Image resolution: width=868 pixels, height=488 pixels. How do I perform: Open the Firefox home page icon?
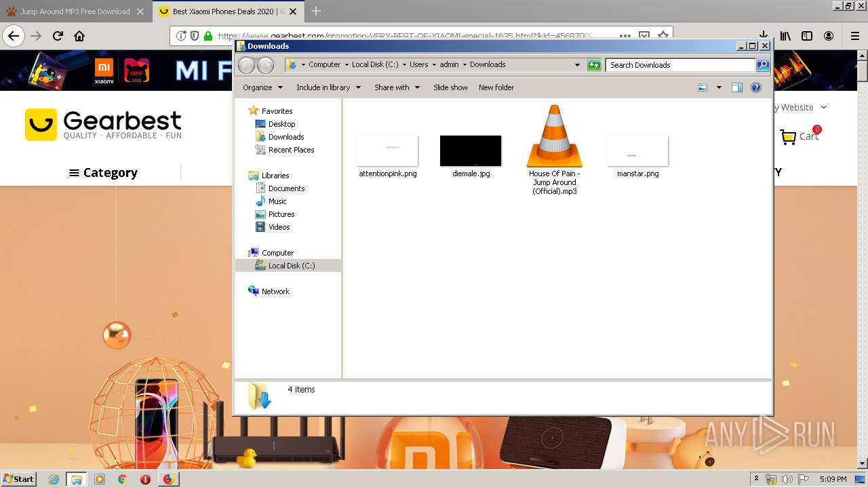(x=79, y=36)
